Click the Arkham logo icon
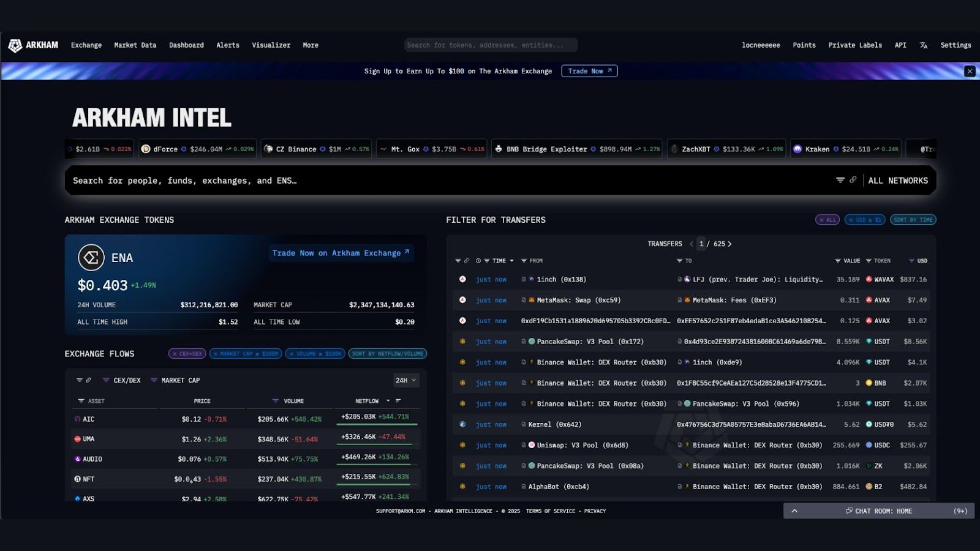 (x=15, y=45)
